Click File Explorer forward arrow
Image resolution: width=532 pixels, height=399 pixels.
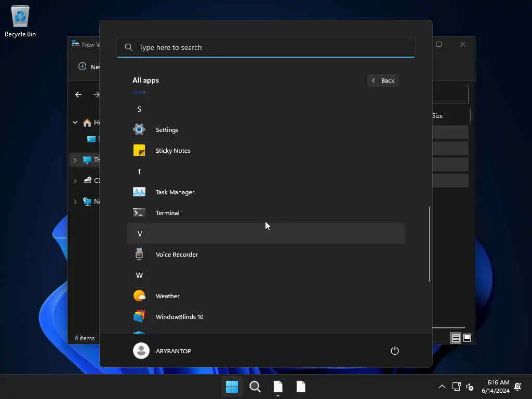pyautogui.click(x=96, y=95)
